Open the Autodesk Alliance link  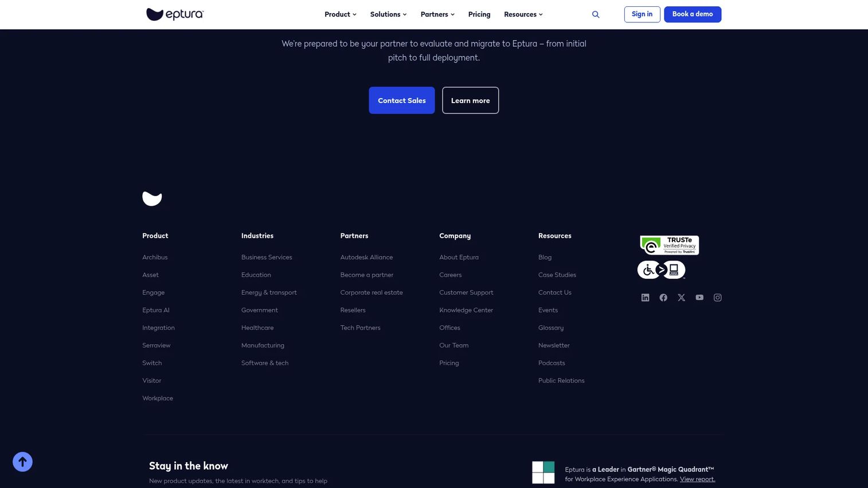367,257
